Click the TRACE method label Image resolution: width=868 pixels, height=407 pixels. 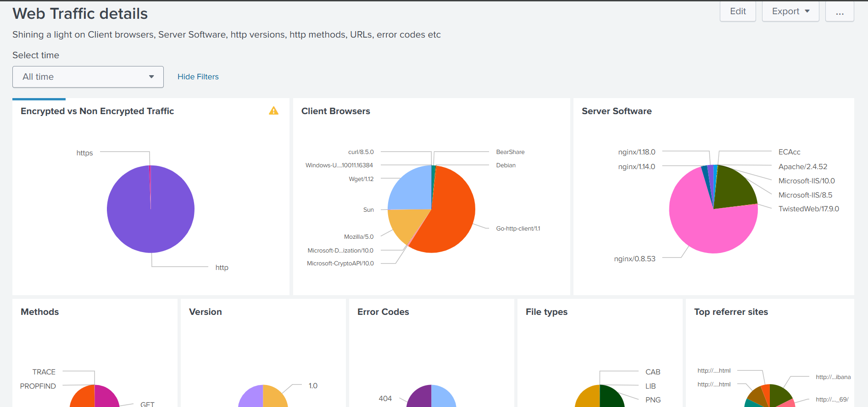coord(44,372)
